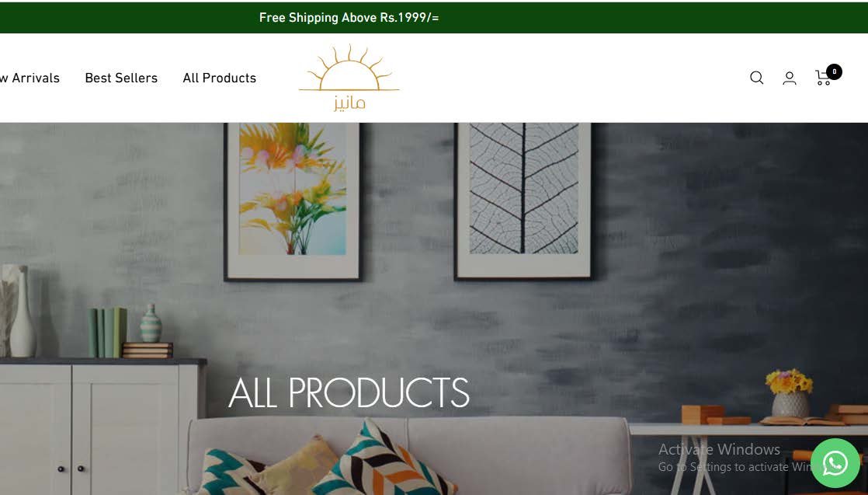Click the cart item count badge
The image size is (868, 495).
click(x=835, y=71)
